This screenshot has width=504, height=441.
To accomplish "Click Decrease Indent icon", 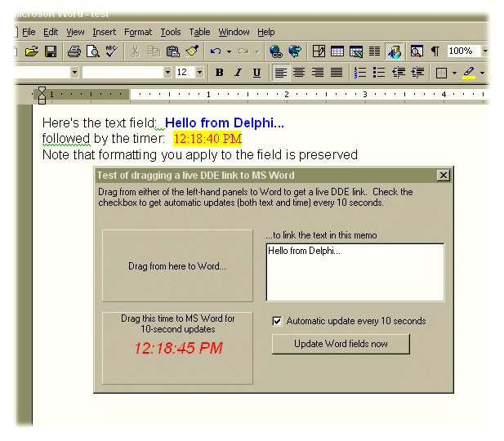I will 399,73.
